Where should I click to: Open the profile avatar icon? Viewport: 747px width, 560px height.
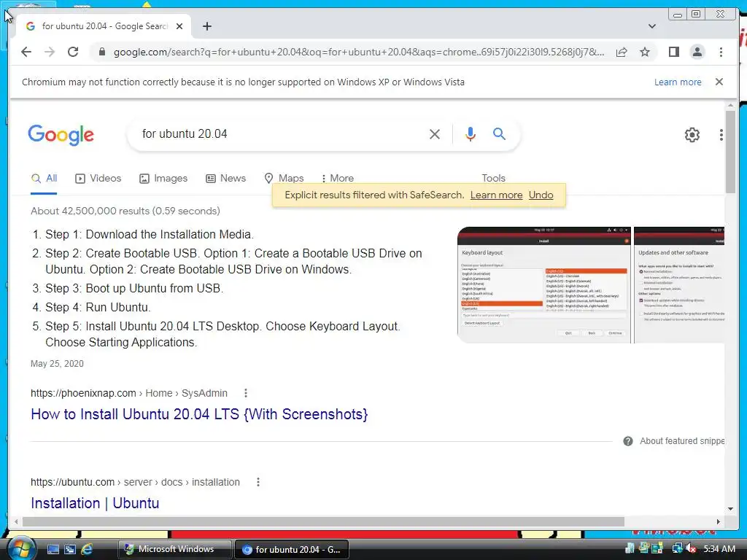pos(697,52)
